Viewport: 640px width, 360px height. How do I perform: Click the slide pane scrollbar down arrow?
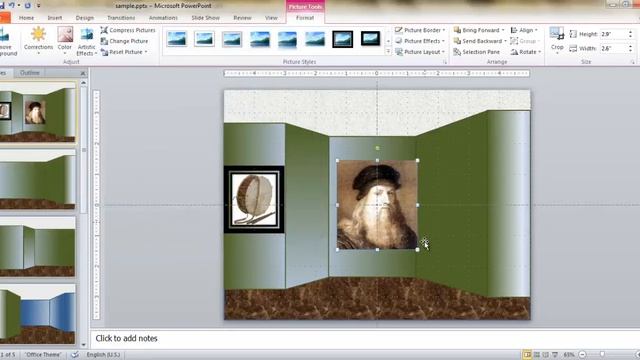point(83,345)
